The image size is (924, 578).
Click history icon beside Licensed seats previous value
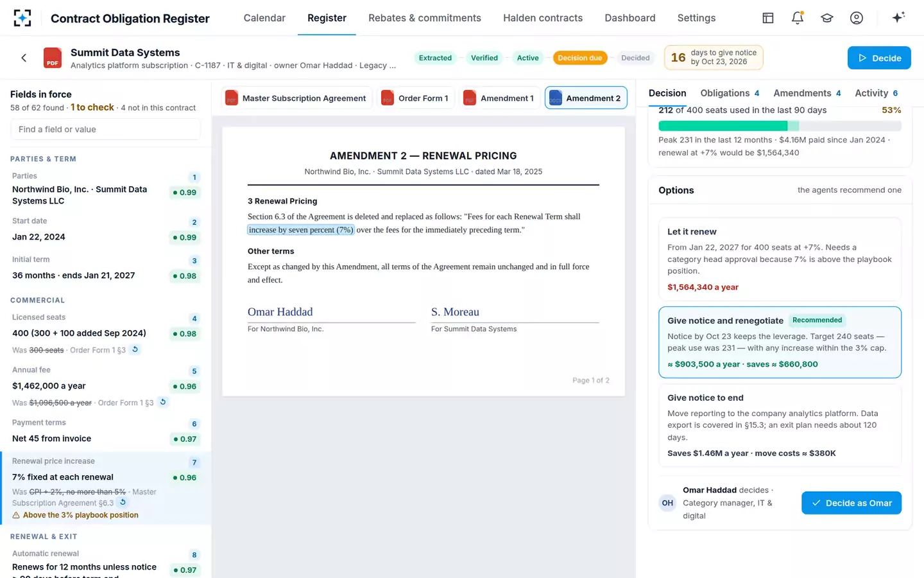click(x=135, y=349)
